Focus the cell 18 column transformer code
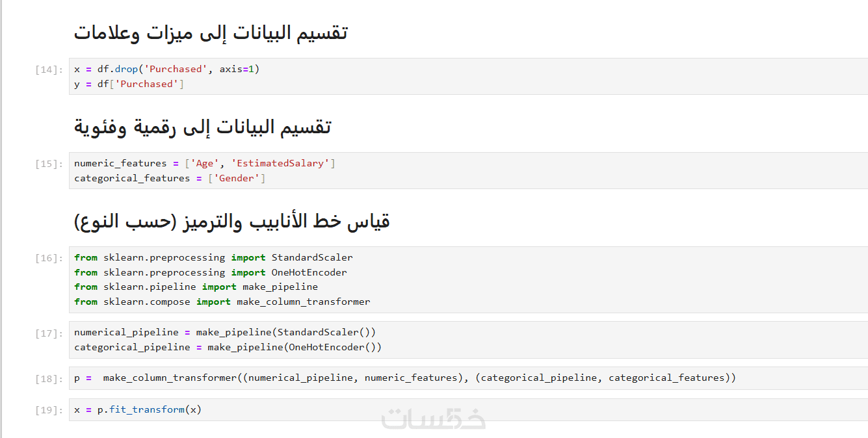The height and width of the screenshot is (438, 868). coord(405,378)
